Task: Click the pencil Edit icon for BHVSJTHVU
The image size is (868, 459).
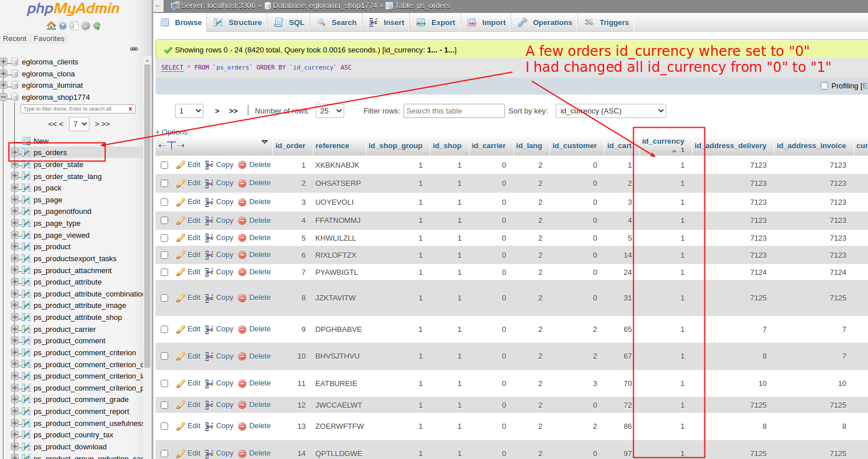Action: pos(181,356)
